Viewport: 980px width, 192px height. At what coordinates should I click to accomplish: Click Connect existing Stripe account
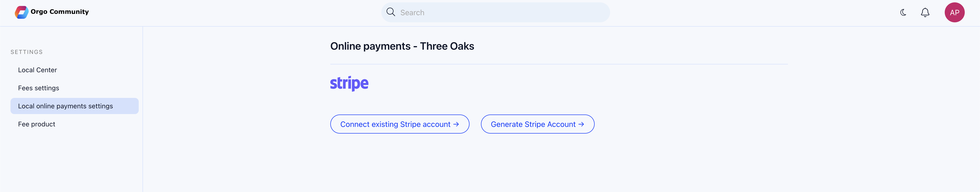click(400, 124)
